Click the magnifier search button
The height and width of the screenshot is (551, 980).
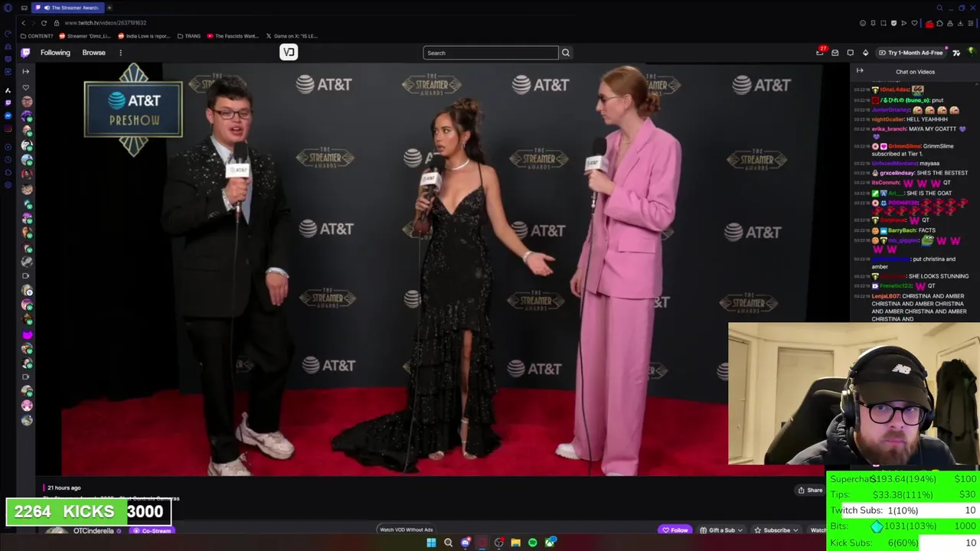tap(566, 53)
